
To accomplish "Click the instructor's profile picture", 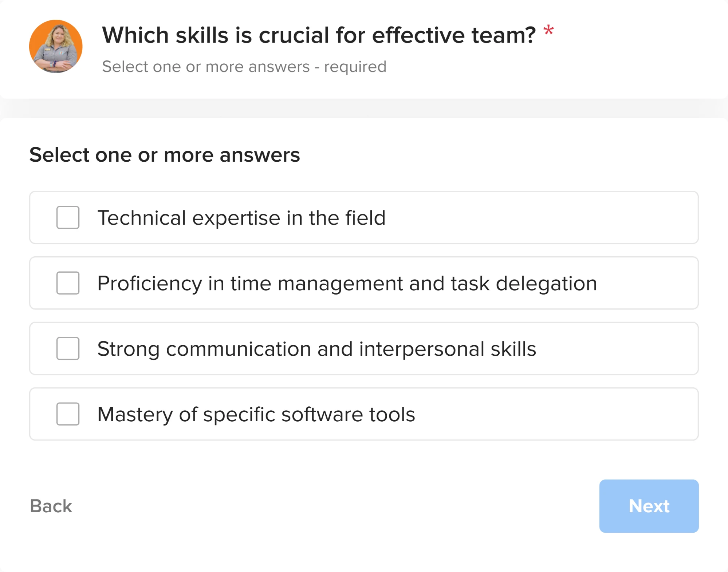I will click(55, 46).
